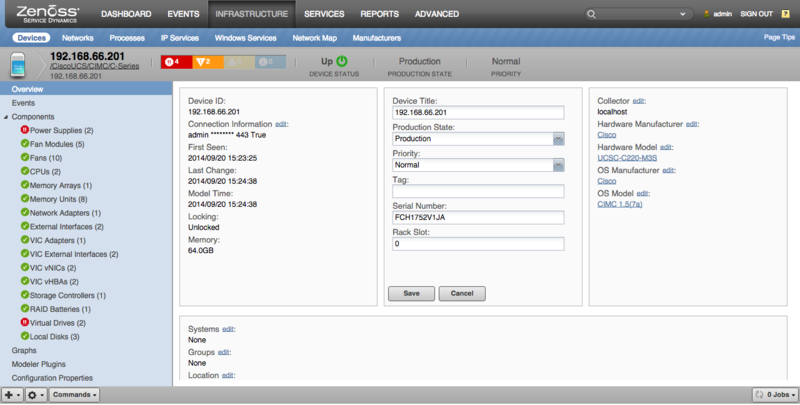The height and width of the screenshot is (405, 800).
Task: Open the Commands dropdown
Action: 74,395
